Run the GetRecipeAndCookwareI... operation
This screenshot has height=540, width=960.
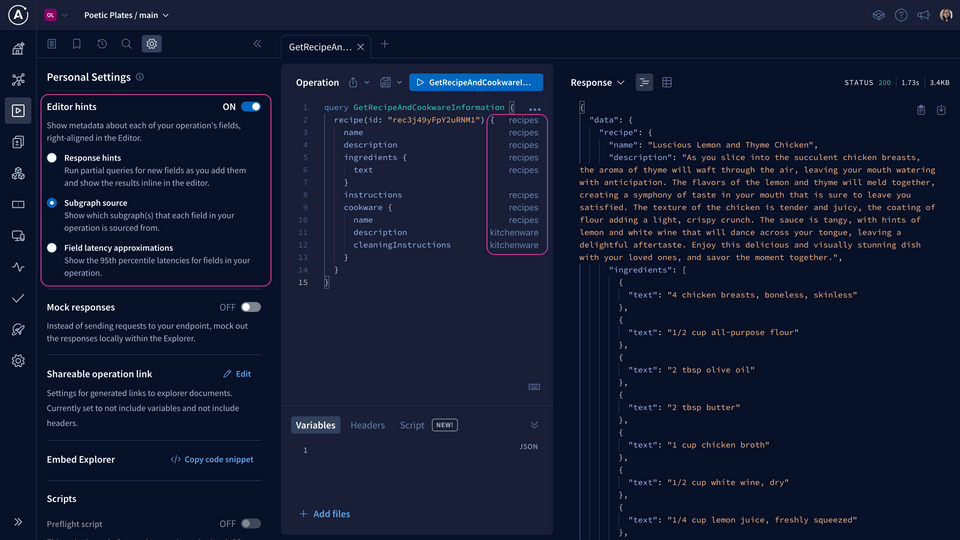click(x=476, y=83)
